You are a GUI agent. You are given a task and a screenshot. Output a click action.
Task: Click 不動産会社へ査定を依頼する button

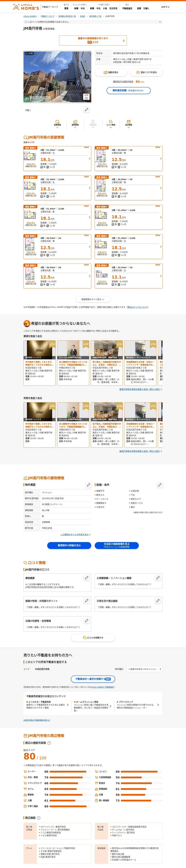[x=93, y=679]
